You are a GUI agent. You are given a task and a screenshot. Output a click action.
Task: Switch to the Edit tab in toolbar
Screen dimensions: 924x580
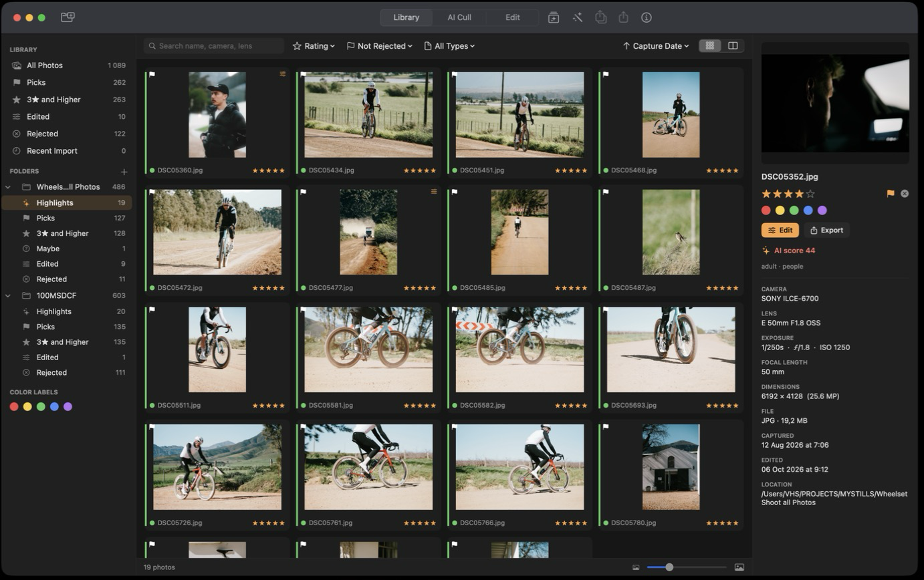pyautogui.click(x=513, y=17)
